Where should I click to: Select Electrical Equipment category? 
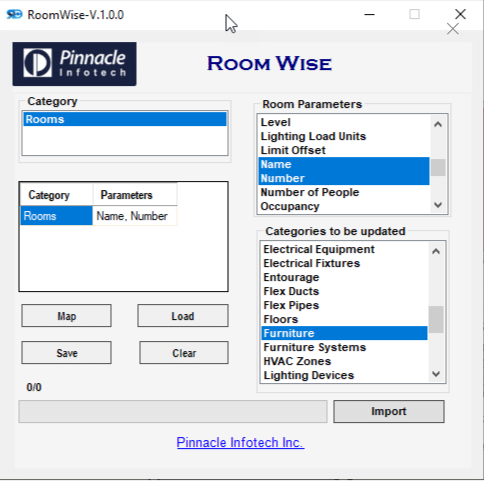344,249
